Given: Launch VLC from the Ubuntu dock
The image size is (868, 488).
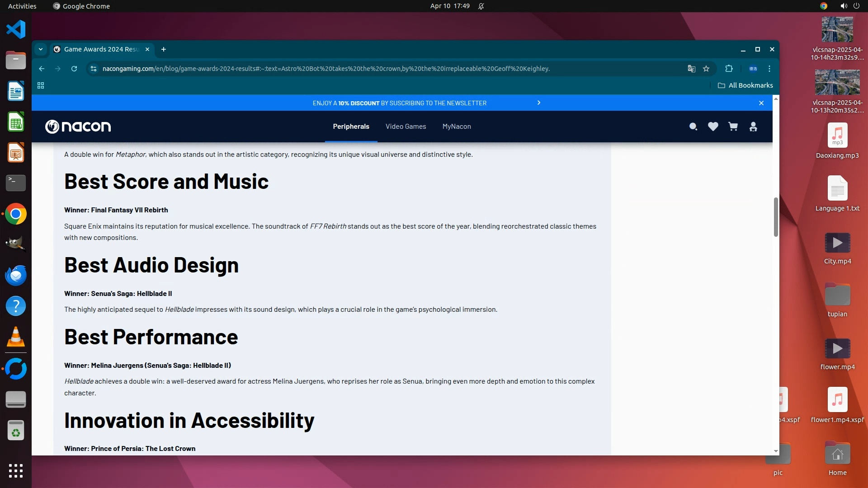Looking at the screenshot, I should 16,337.
